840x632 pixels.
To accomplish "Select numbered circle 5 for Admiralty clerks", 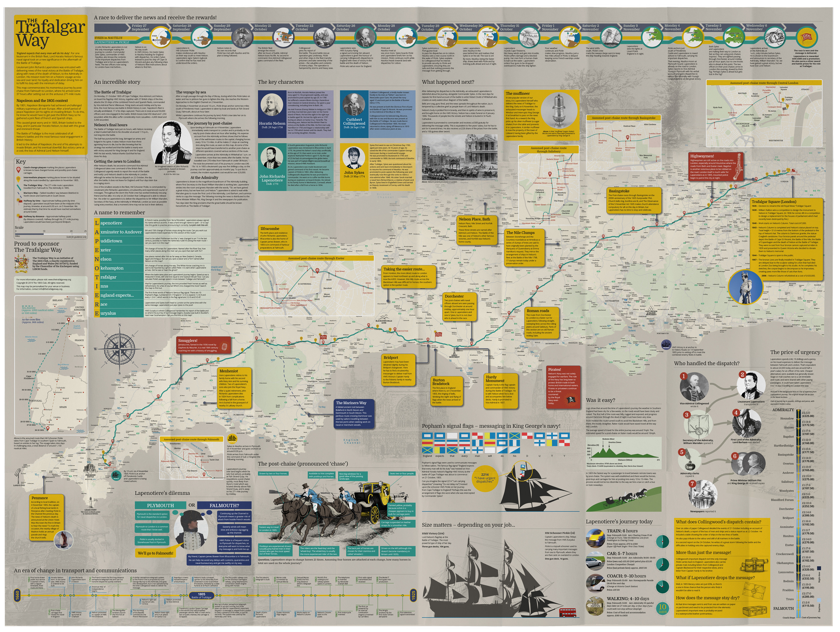I will point(682,452).
